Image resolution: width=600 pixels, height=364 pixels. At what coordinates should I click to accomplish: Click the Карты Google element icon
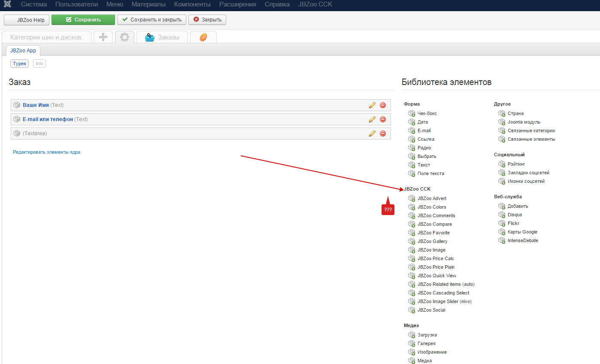coord(502,232)
